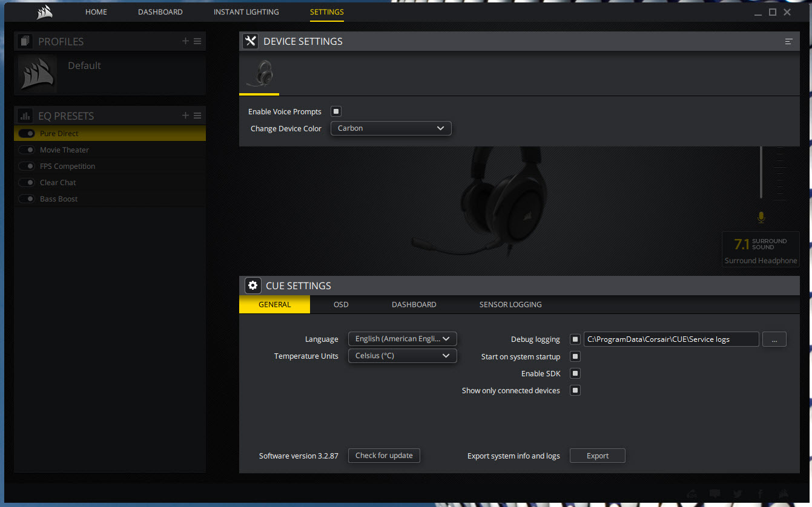
Task: Enable Voice Prompts checkbox
Action: (x=336, y=111)
